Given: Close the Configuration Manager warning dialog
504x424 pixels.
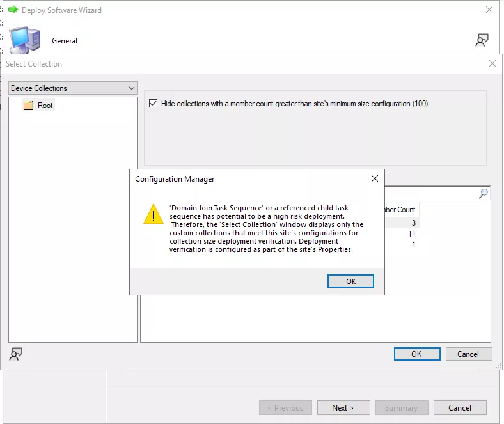Looking at the screenshot, I should coord(374,178).
